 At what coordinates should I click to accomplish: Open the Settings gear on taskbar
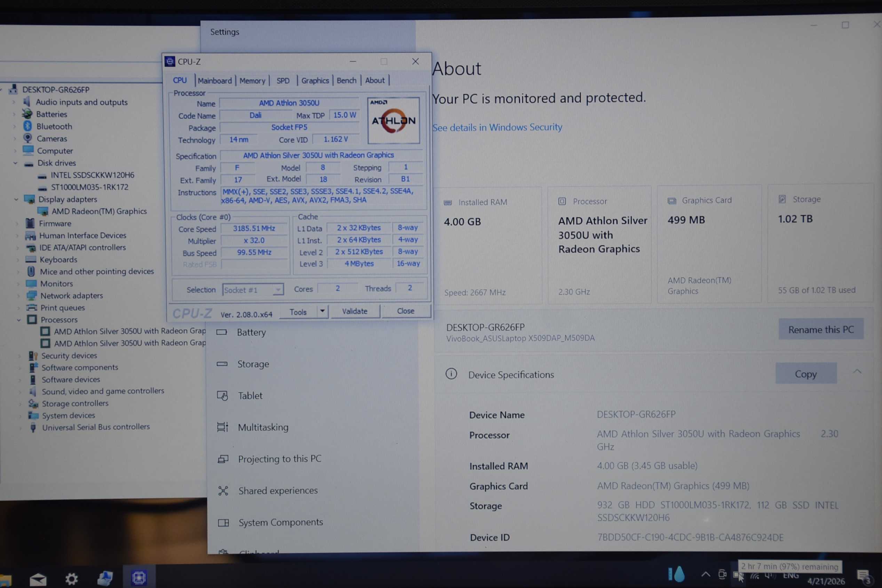71,579
